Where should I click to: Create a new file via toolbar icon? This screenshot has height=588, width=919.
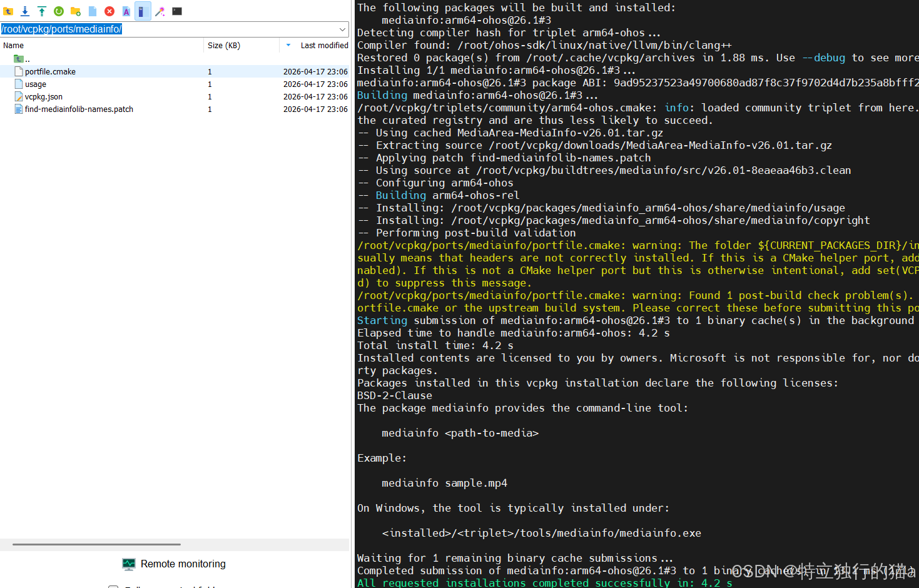[93, 11]
